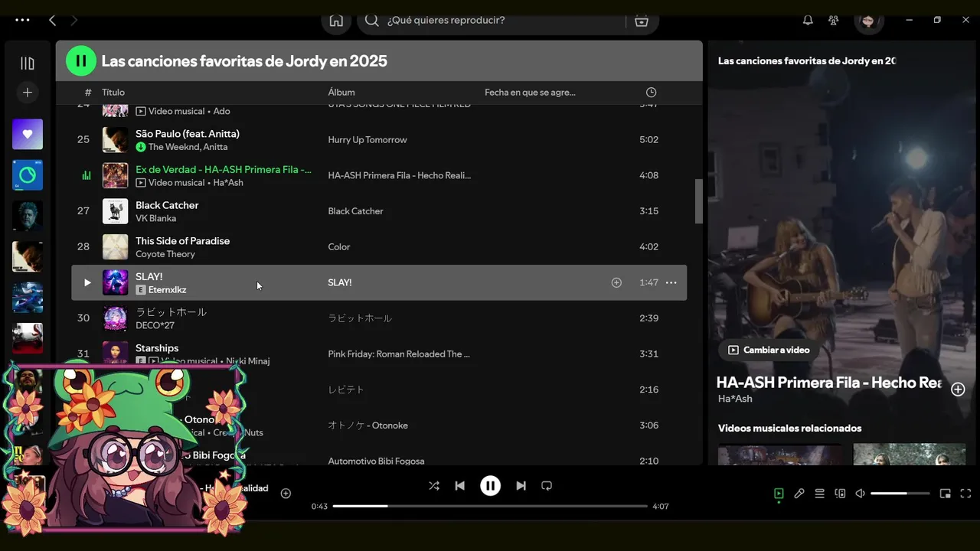Open the lyrics microphone icon
Screen dimensions: 980x551
(799, 494)
